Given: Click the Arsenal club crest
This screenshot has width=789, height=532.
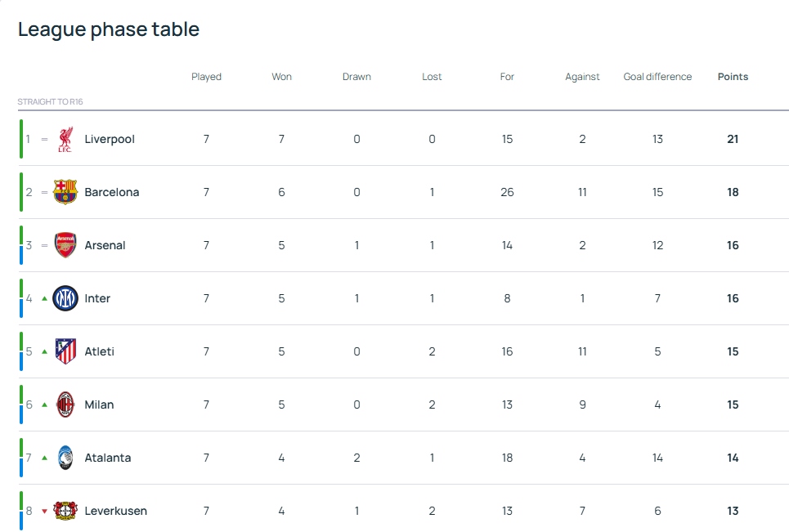Looking at the screenshot, I should (x=65, y=245).
